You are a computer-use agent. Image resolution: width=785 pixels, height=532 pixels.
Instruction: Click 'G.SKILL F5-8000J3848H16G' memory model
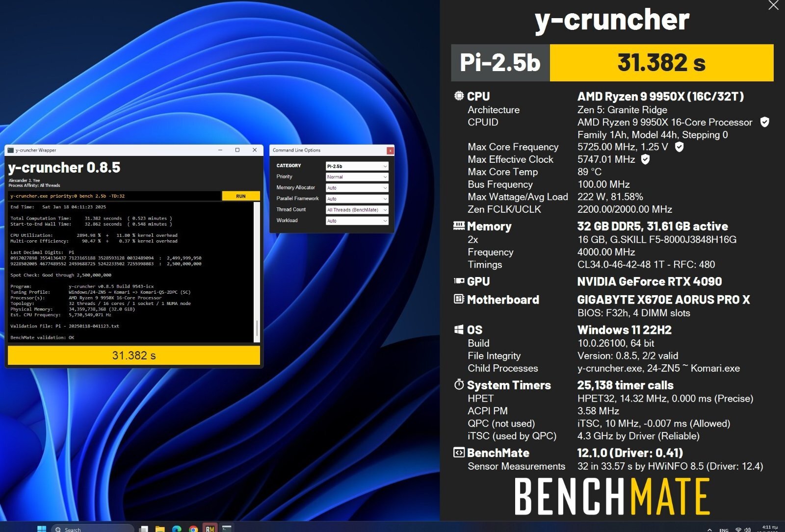point(674,240)
